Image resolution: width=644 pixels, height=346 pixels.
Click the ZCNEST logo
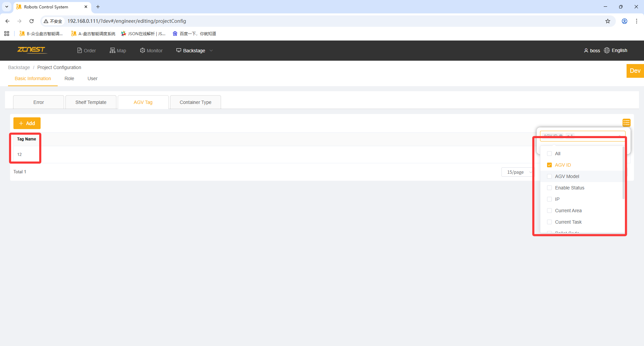click(31, 50)
